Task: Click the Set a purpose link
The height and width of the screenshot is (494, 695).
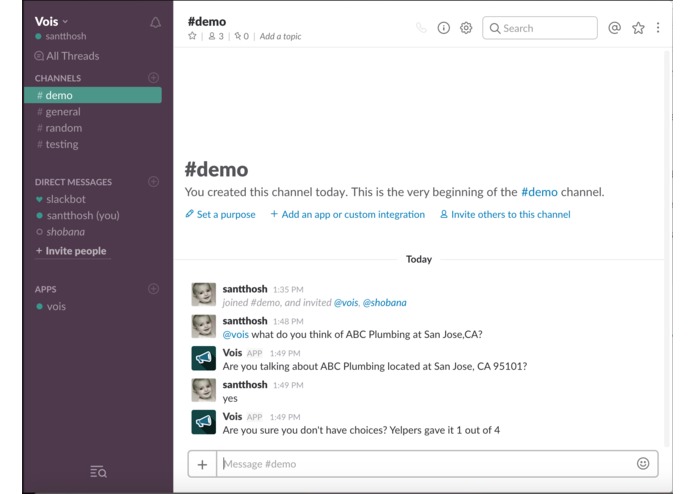Action: (220, 214)
